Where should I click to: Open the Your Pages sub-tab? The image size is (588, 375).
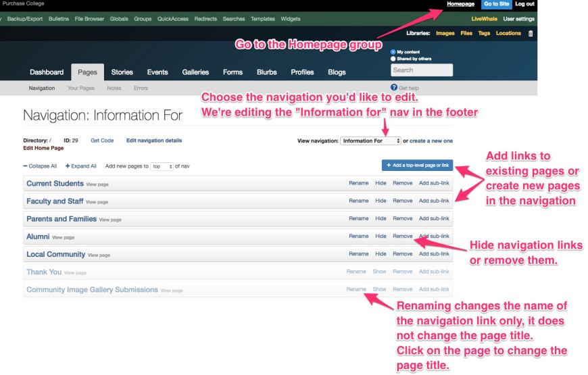click(x=81, y=88)
